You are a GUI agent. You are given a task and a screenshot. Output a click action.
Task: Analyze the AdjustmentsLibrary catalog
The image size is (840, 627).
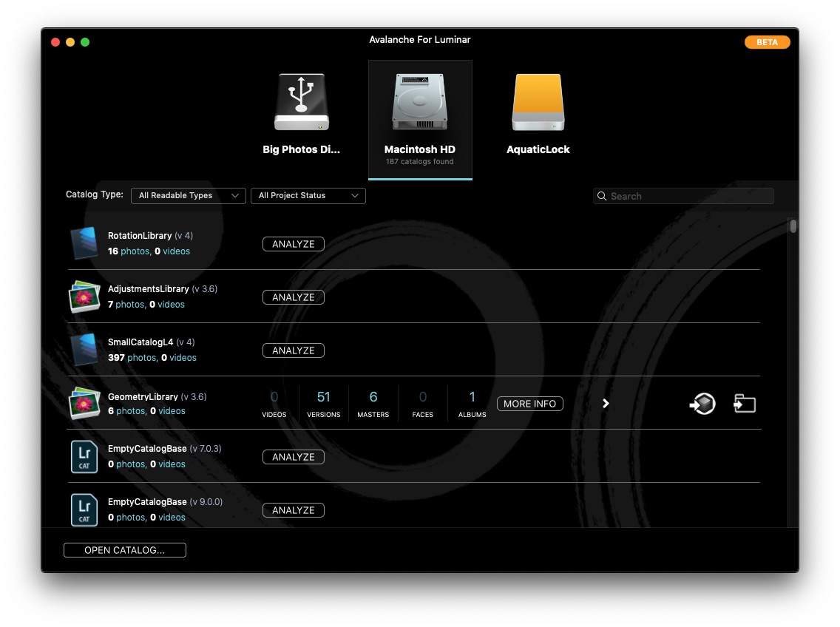click(293, 297)
